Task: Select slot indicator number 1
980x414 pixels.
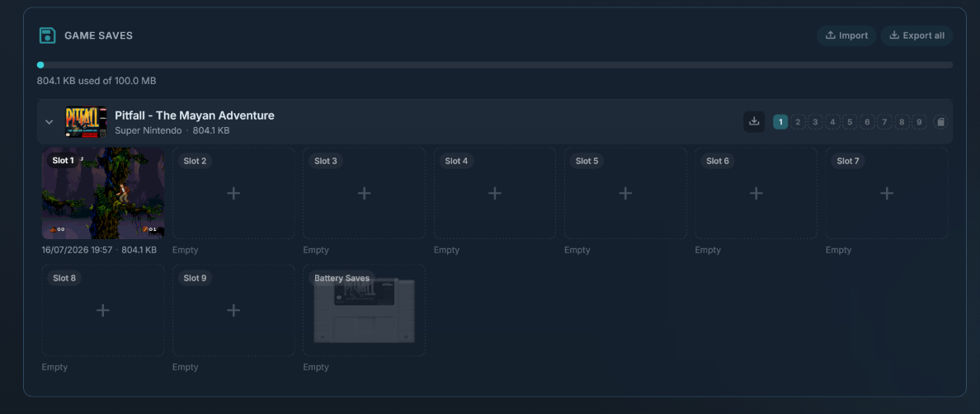Action: point(780,122)
